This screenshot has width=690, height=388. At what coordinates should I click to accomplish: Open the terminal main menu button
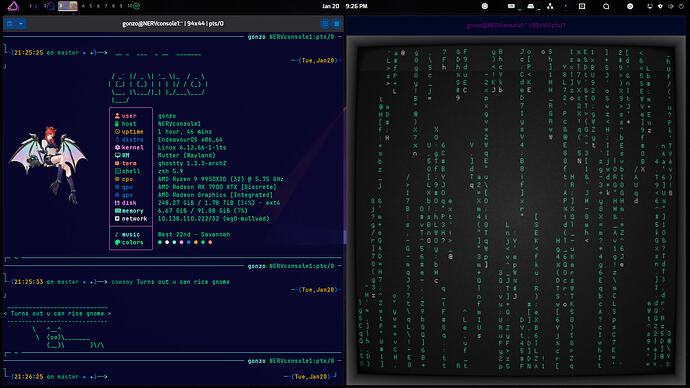tap(337, 23)
